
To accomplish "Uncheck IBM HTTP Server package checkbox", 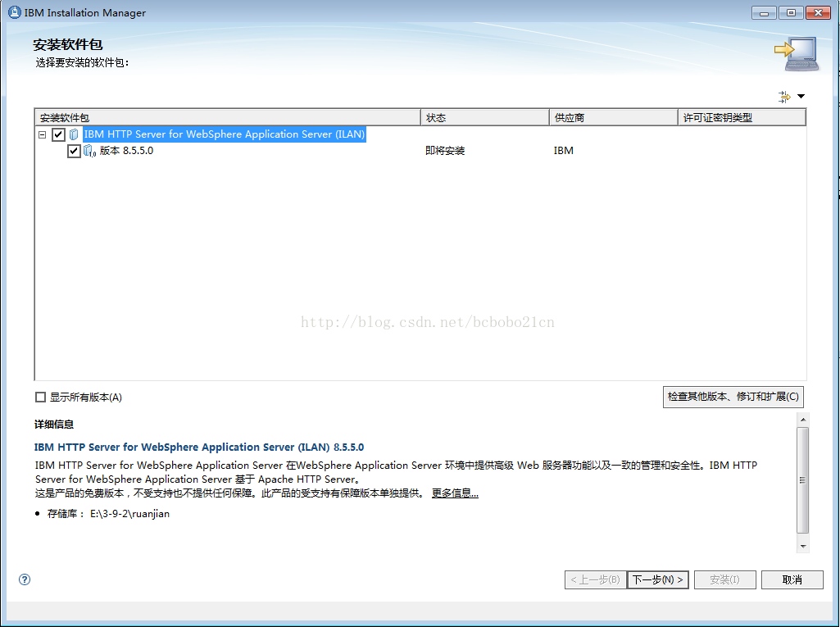I will tap(58, 134).
